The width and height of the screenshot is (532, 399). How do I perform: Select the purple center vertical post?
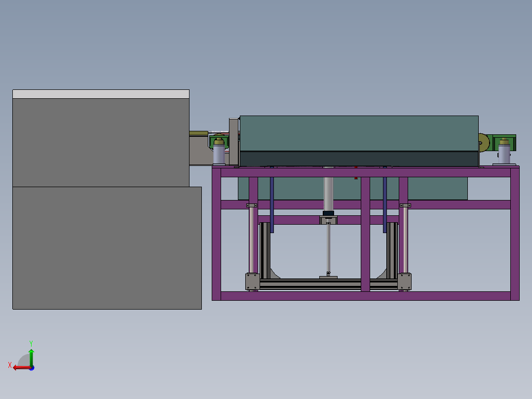(x=365, y=234)
